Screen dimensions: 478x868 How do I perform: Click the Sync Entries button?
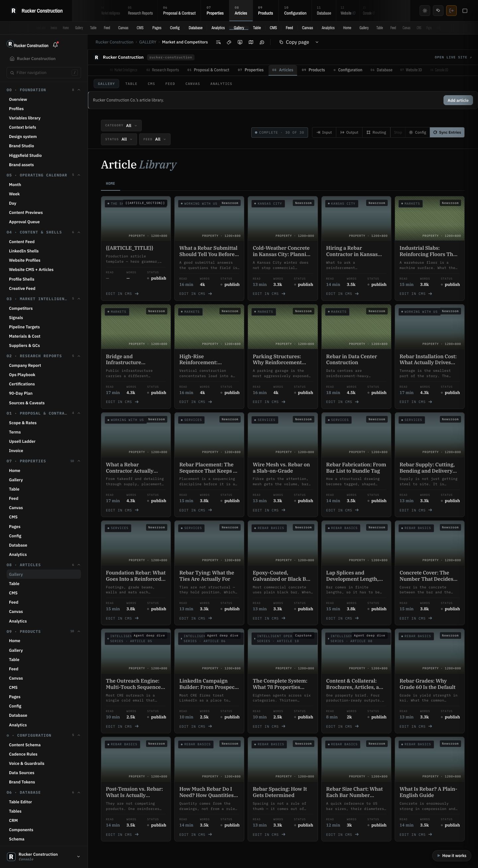click(x=447, y=132)
